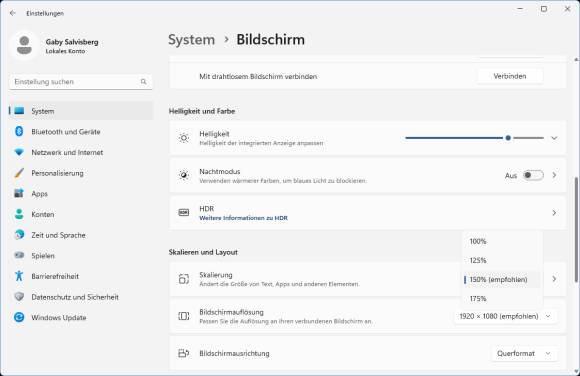Click the HDR icon

(184, 212)
